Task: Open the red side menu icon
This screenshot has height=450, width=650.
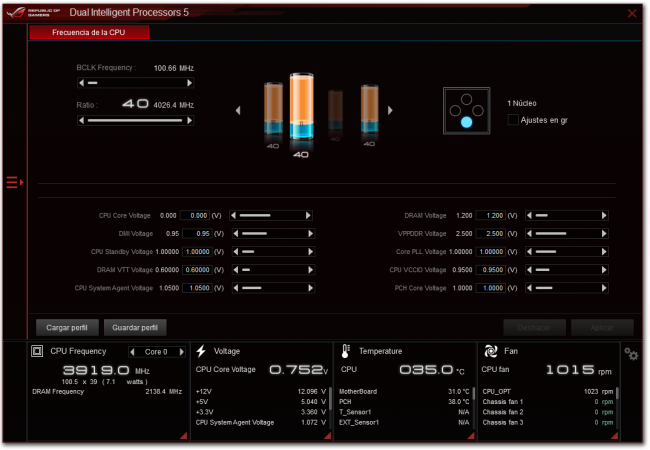Action: pyautogui.click(x=15, y=182)
